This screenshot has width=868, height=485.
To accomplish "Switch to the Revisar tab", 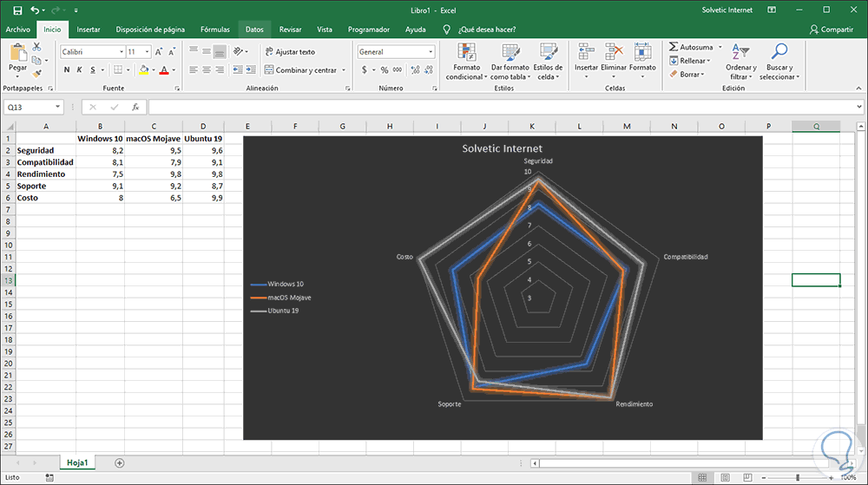I will [x=290, y=29].
